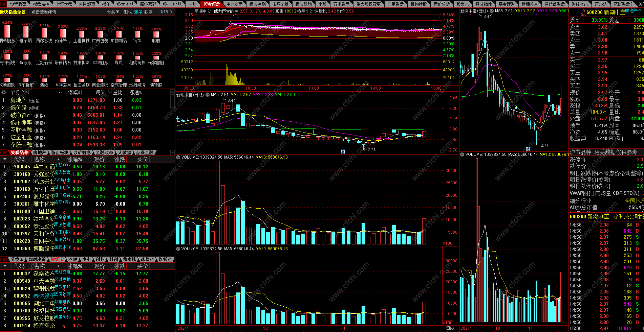Open the 涨停池 tab

(x=147, y=259)
